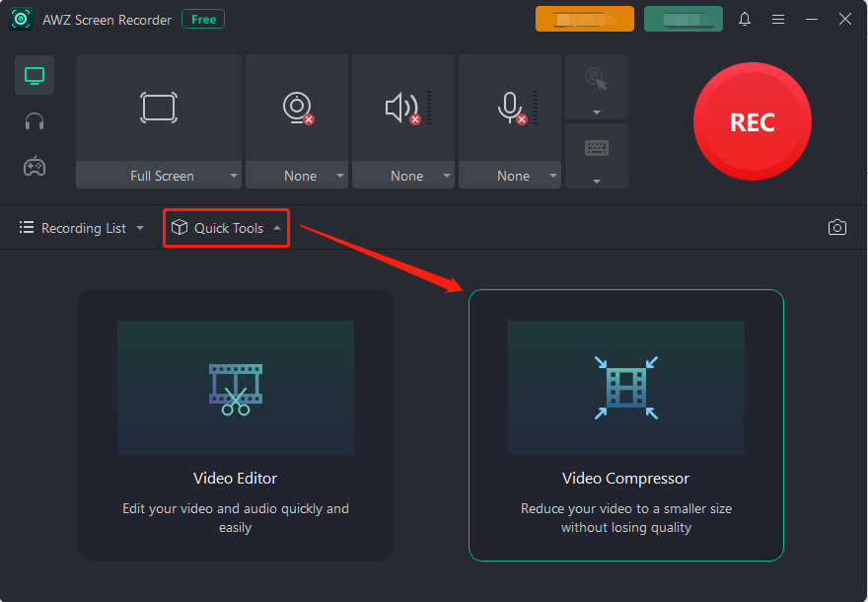Enable the webcam for recording
This screenshot has height=602, width=868.
point(296,107)
